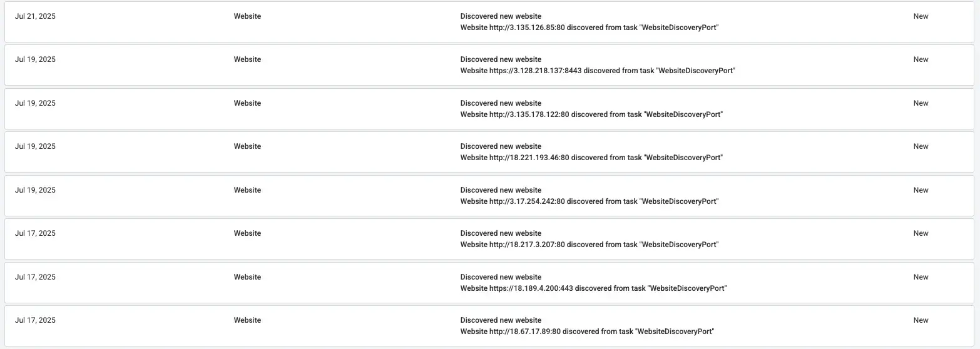Image resolution: width=980 pixels, height=349 pixels.
Task: Click the date in the 3.17.254.242 row
Action: (x=35, y=190)
